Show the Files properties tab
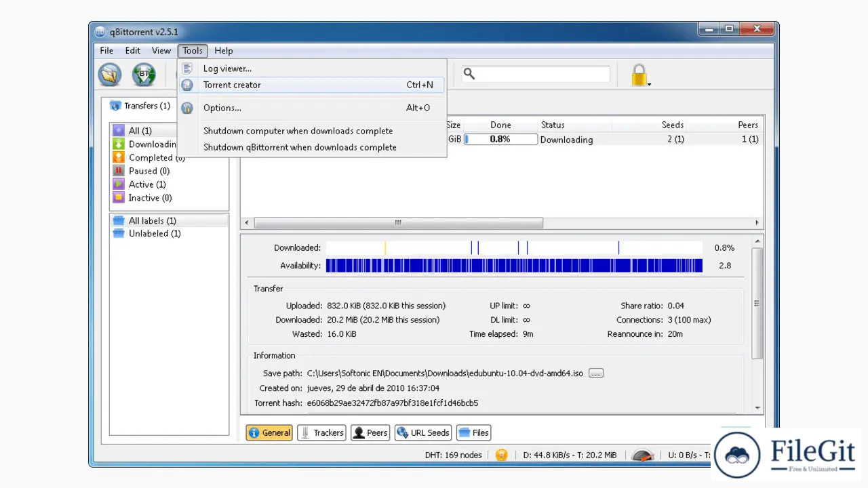Image resolution: width=868 pixels, height=488 pixels. point(473,432)
